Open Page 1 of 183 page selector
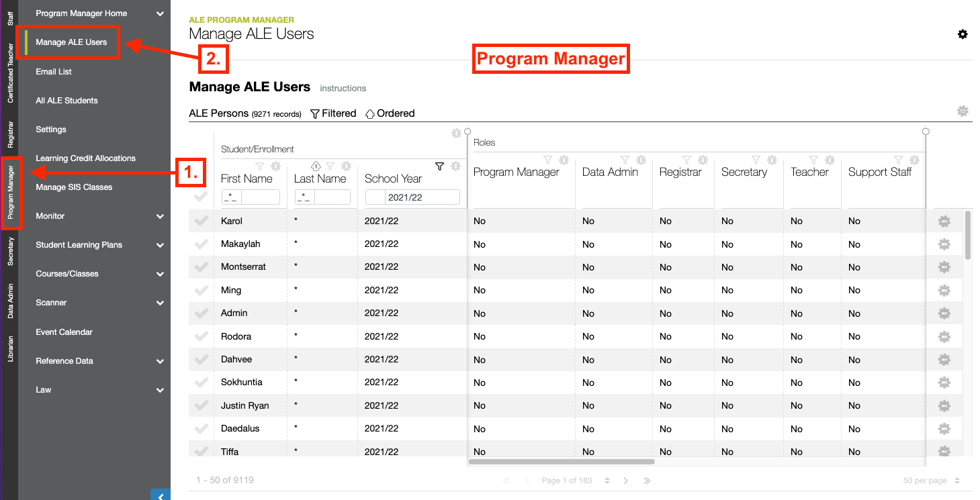 point(576,481)
